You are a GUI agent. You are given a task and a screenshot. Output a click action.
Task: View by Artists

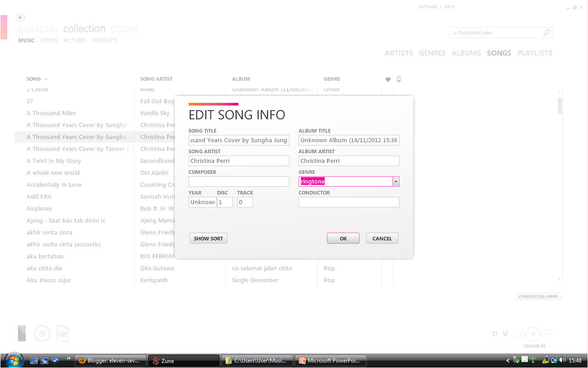point(399,53)
